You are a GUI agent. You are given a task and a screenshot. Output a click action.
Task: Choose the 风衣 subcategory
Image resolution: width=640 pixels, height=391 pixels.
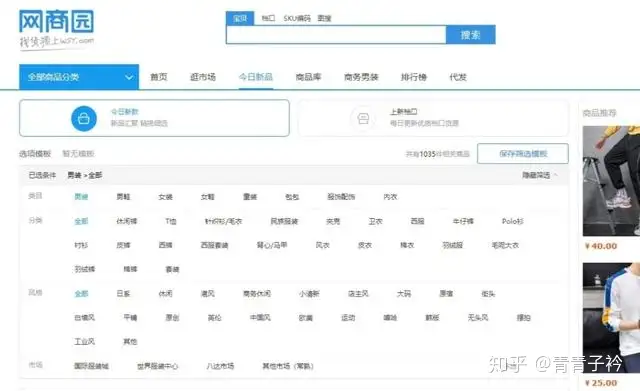322,245
